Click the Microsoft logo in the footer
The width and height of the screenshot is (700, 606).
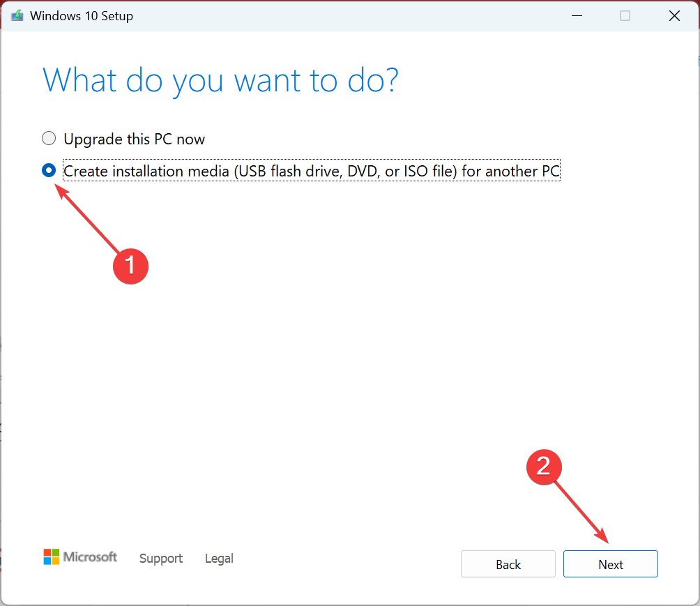pos(80,557)
